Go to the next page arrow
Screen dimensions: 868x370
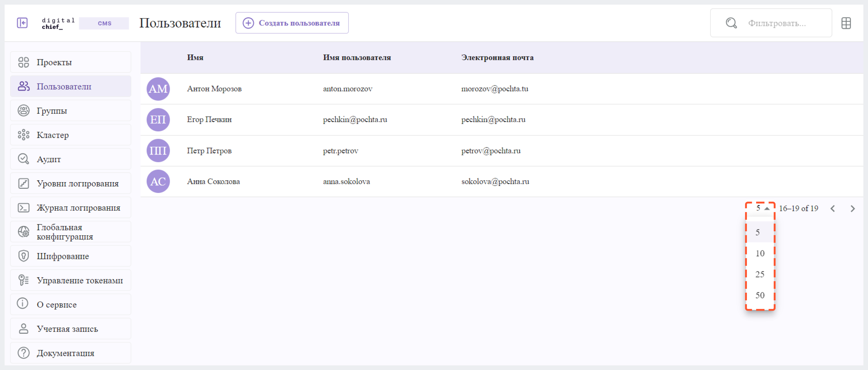(x=853, y=209)
